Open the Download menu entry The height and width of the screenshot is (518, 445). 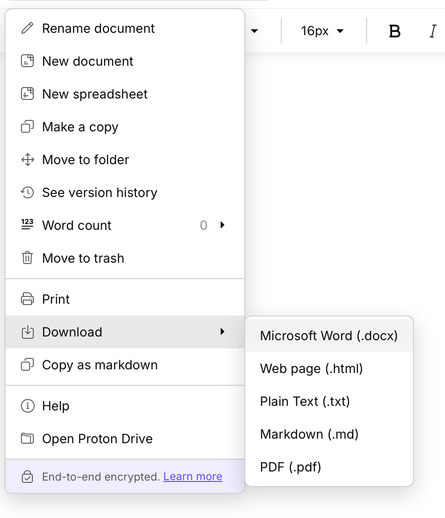[x=125, y=332]
